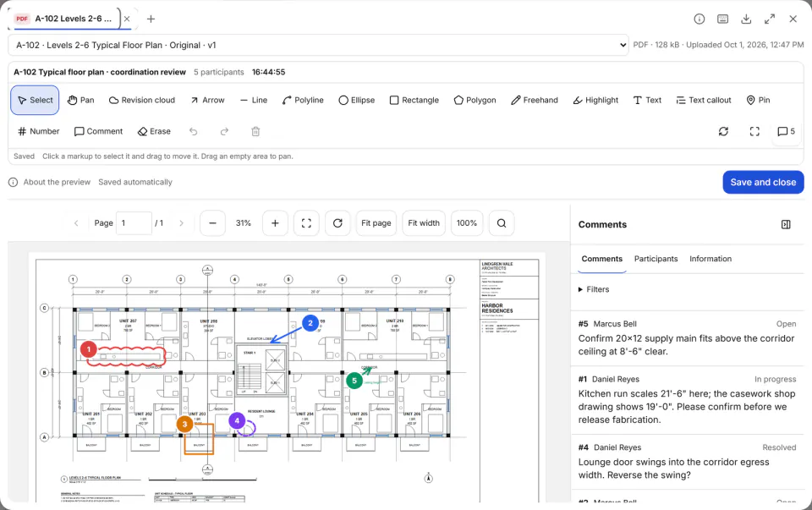The image size is (812, 510).
Task: Select markup pin number 4 on plan
Action: 237,420
